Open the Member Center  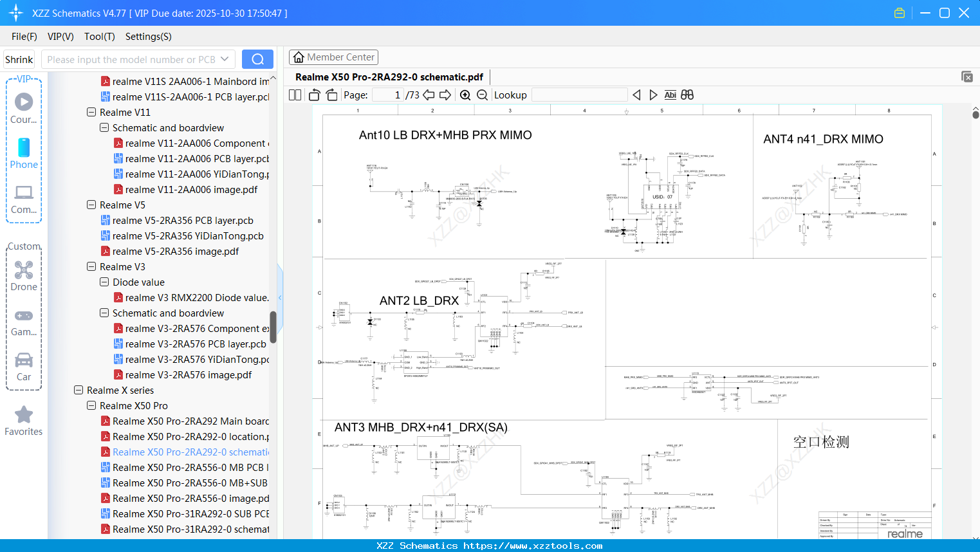(333, 57)
